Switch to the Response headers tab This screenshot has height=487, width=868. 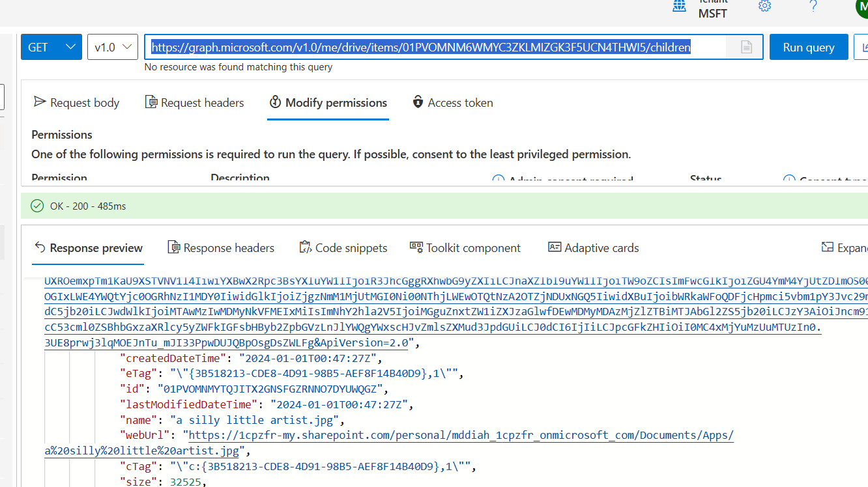221,247
